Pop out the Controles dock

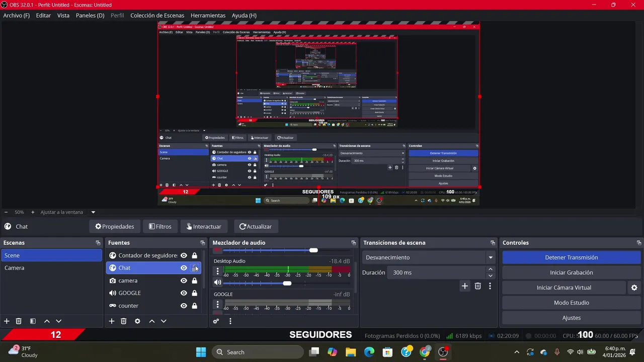tap(639, 243)
